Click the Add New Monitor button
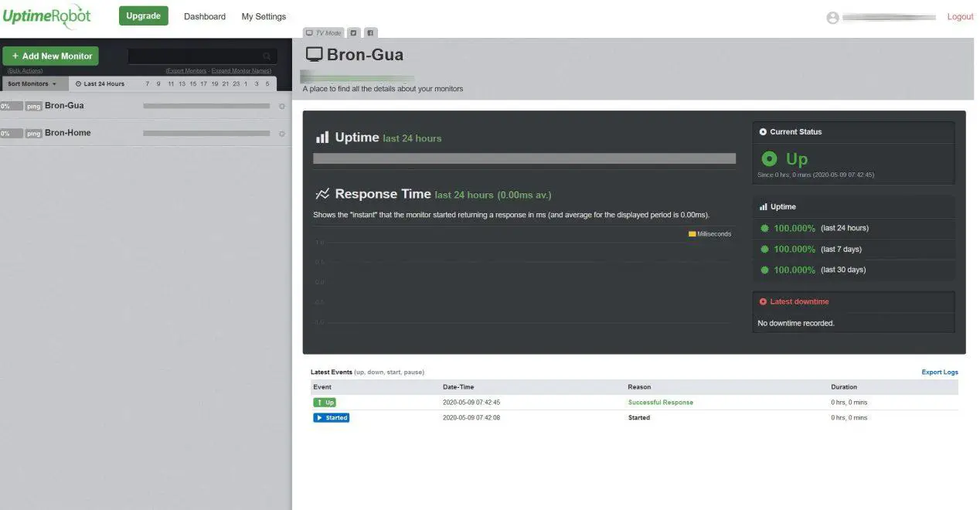The width and height of the screenshot is (980, 510). (x=51, y=56)
